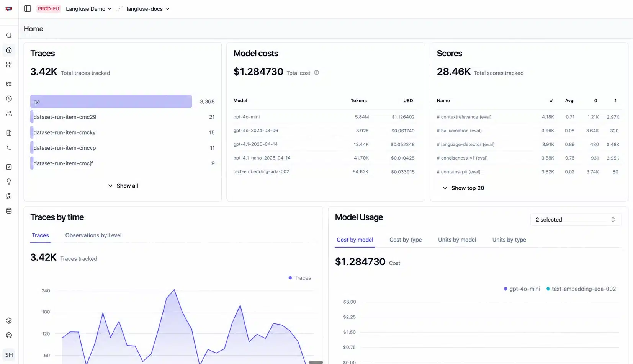Click the dataset-run-item-cmcjf row
Image resolution: width=633 pixels, height=364 pixels.
click(123, 163)
